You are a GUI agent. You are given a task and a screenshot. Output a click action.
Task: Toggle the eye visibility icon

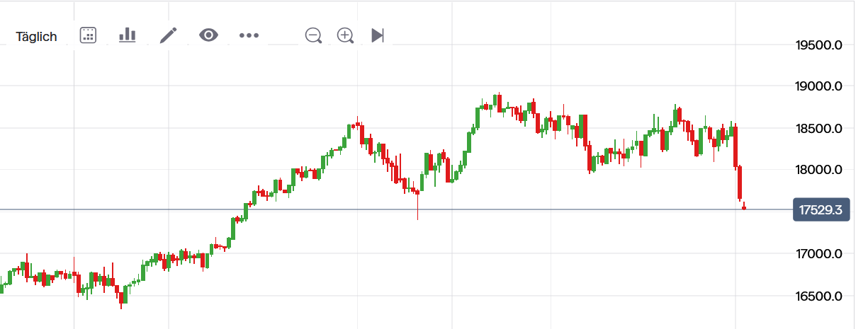click(208, 35)
